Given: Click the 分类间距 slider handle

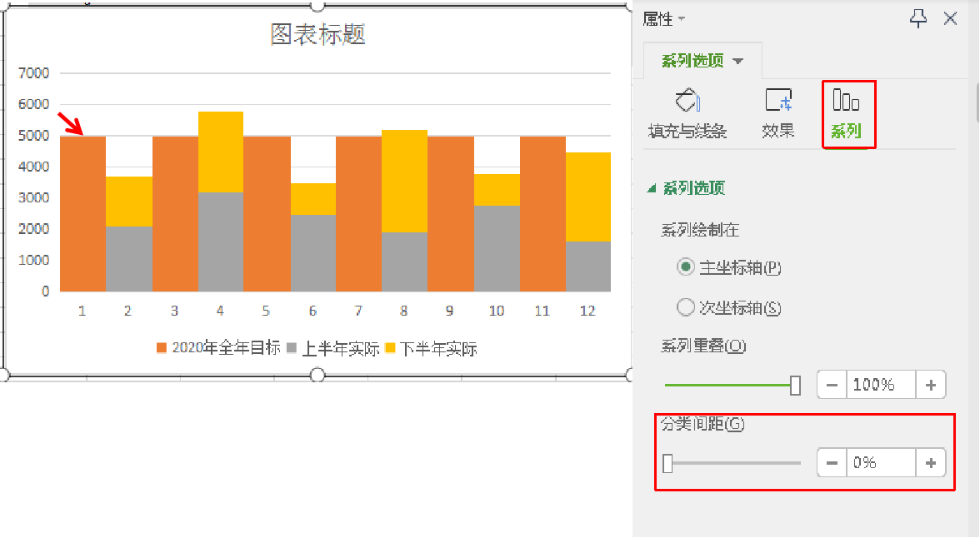Looking at the screenshot, I should [x=667, y=463].
